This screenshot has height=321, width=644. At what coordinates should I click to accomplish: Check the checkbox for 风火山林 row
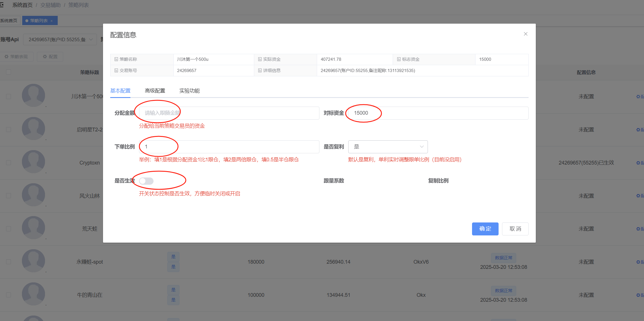tap(9, 196)
